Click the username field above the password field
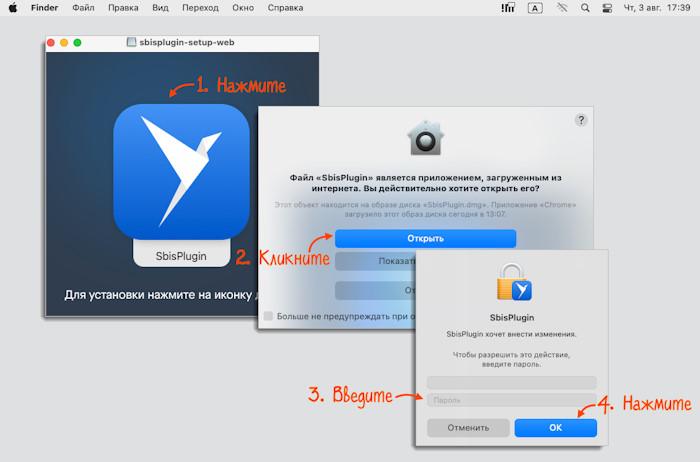700x462 pixels. pyautogui.click(x=512, y=383)
